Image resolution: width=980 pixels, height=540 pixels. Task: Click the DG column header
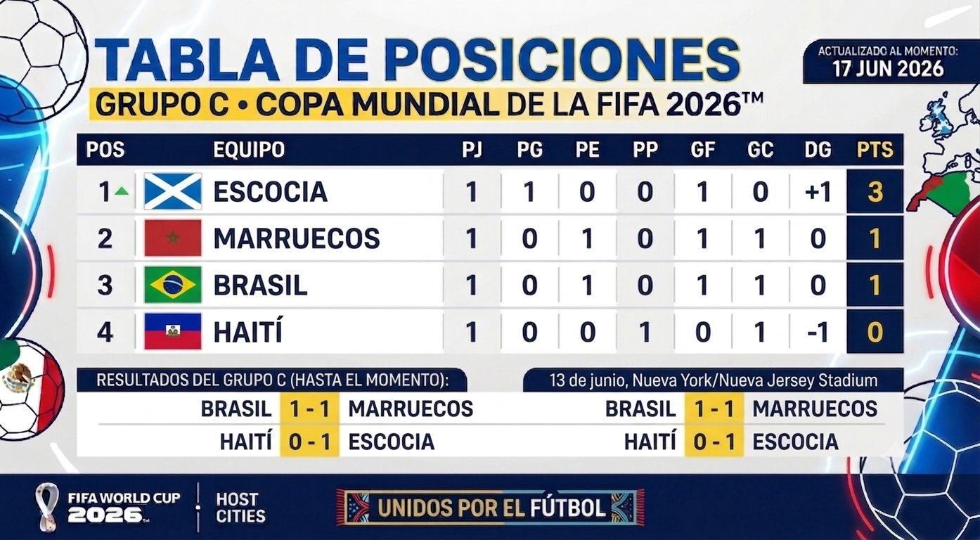pos(818,150)
